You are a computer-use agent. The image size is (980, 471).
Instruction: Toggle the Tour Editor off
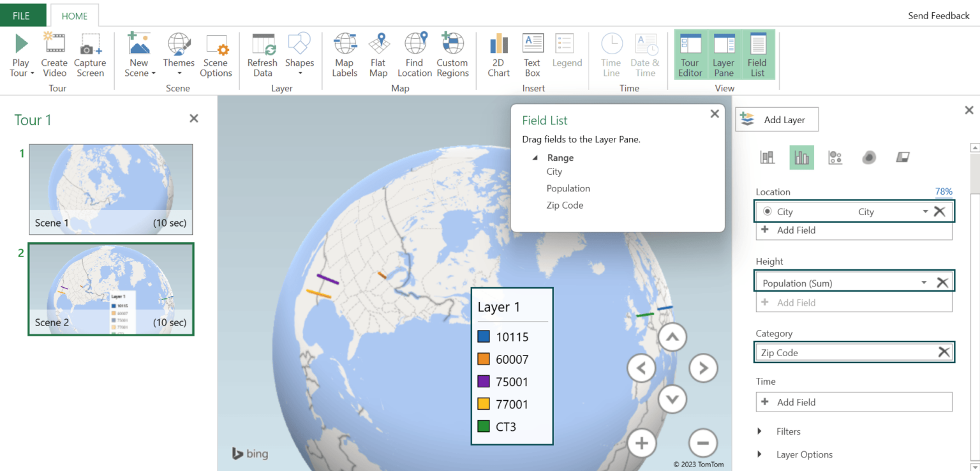coord(690,54)
